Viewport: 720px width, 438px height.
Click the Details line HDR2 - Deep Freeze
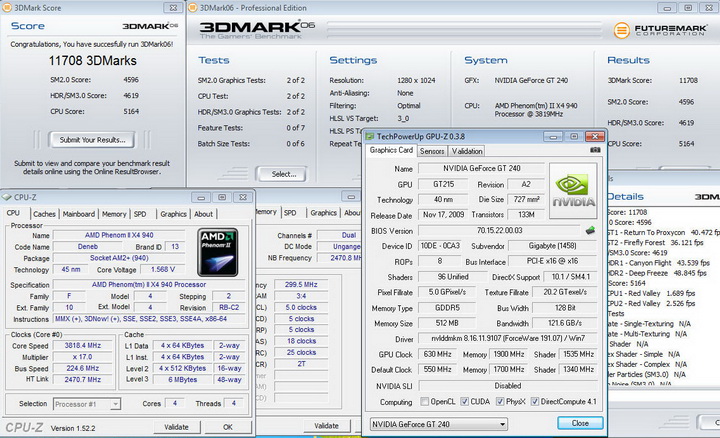657,273
